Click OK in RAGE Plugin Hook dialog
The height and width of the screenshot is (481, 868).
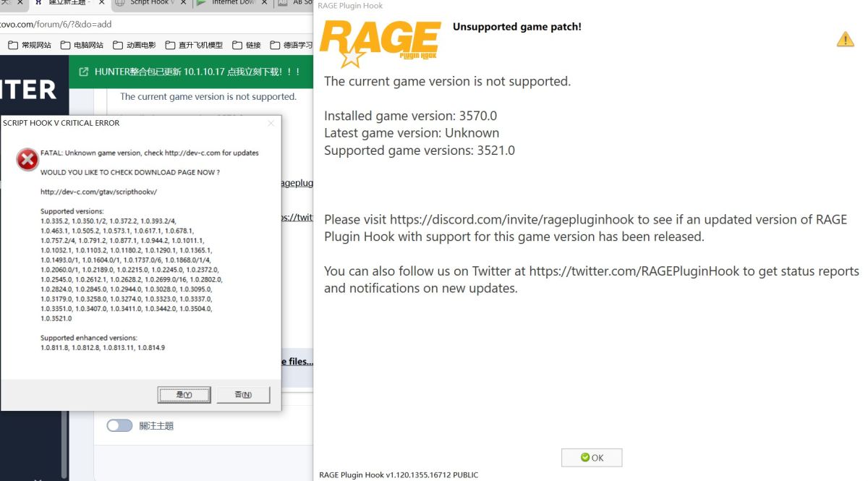[x=592, y=457]
